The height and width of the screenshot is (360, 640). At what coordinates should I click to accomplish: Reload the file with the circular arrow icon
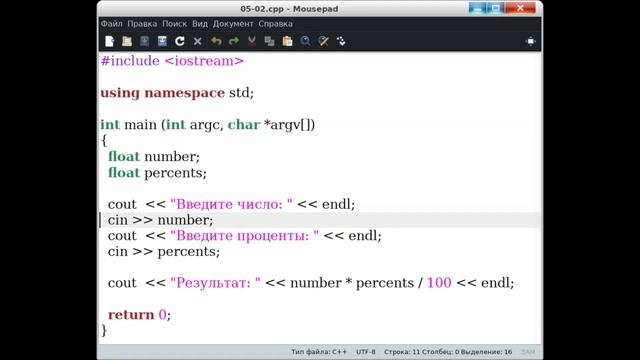(x=180, y=41)
